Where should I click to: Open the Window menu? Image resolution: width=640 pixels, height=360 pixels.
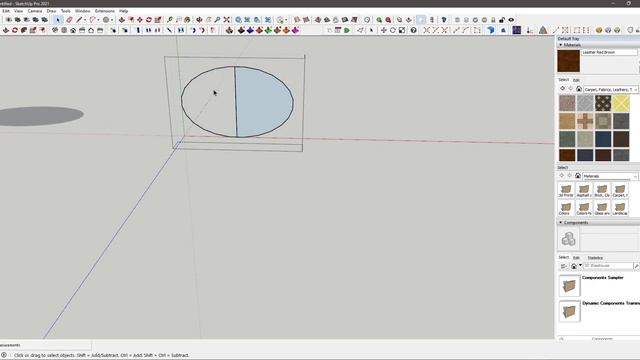[x=82, y=11]
